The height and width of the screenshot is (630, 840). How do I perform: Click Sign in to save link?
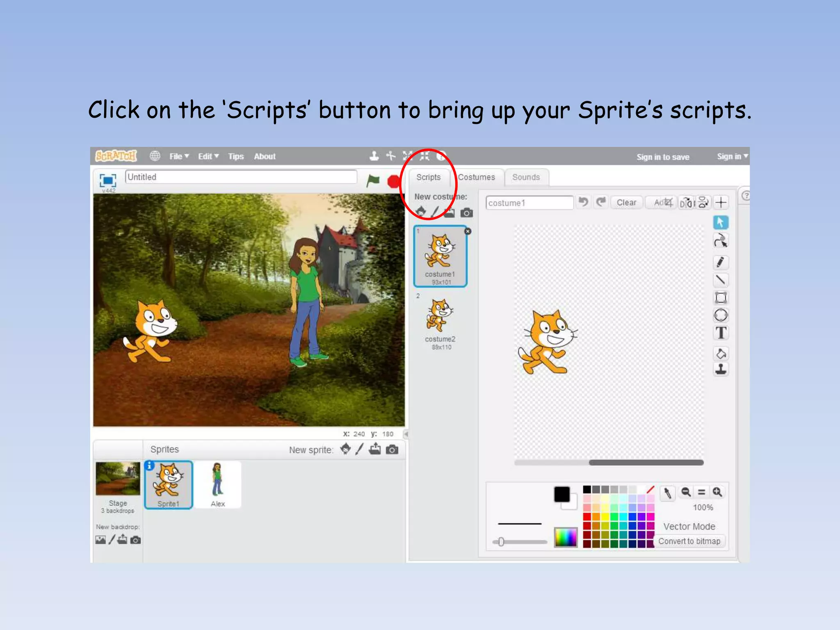click(663, 157)
